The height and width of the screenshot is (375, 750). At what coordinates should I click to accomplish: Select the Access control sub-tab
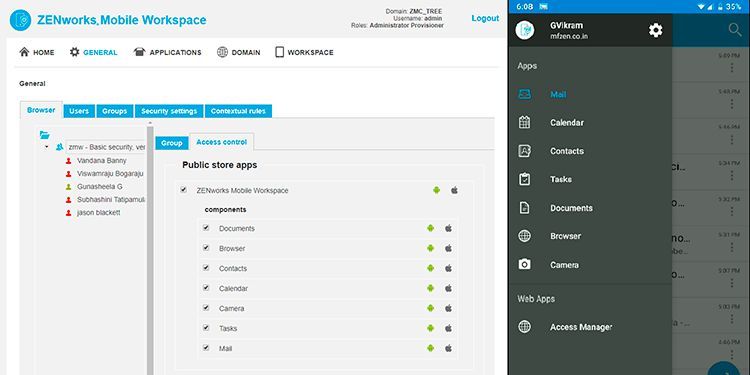[221, 142]
